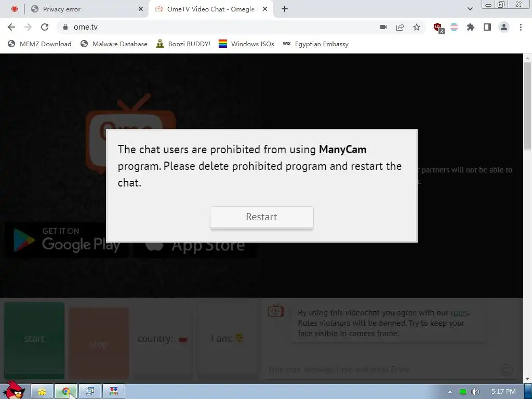
Task: Open the I am gender selector
Action: 227,339
